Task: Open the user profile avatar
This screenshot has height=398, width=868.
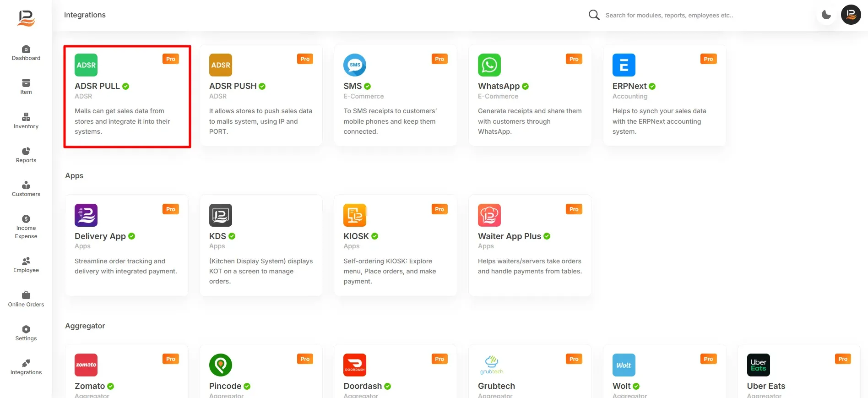Action: 851,15
